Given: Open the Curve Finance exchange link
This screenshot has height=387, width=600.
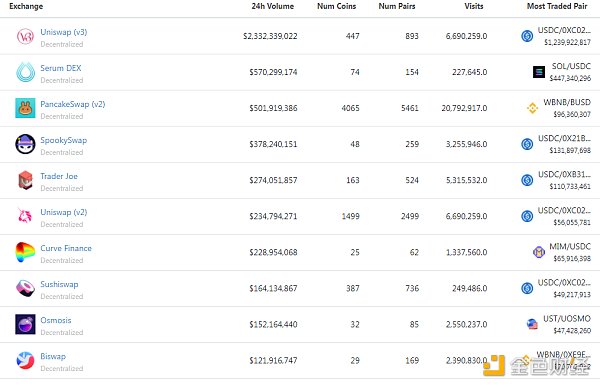Looking at the screenshot, I should [66, 248].
